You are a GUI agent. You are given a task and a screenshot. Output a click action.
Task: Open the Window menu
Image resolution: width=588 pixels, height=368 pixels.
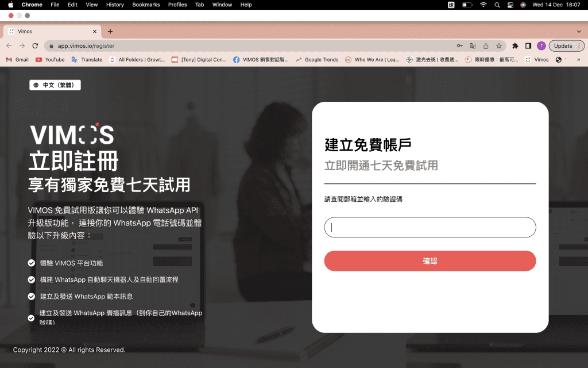point(222,5)
